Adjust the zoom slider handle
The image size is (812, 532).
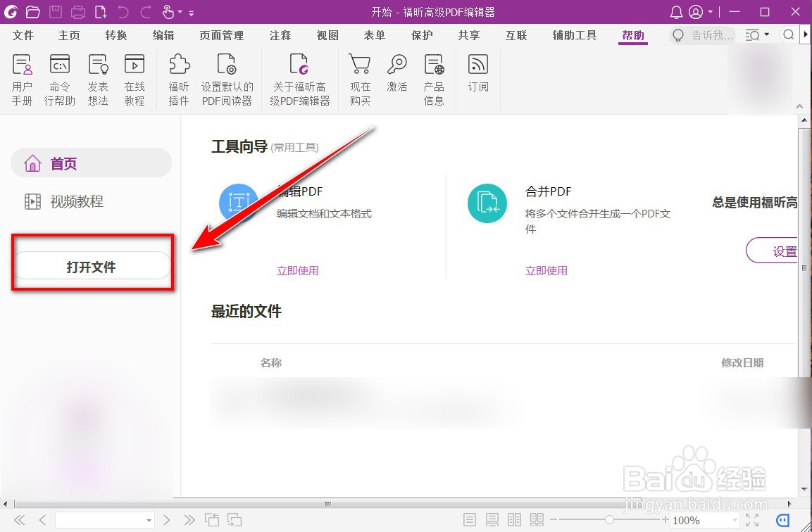point(609,519)
